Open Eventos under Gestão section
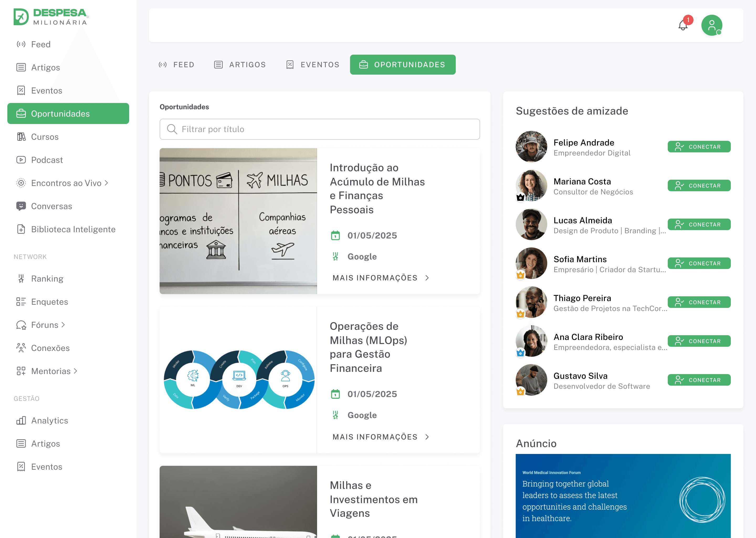Viewport: 756px width, 538px height. click(x=68, y=467)
